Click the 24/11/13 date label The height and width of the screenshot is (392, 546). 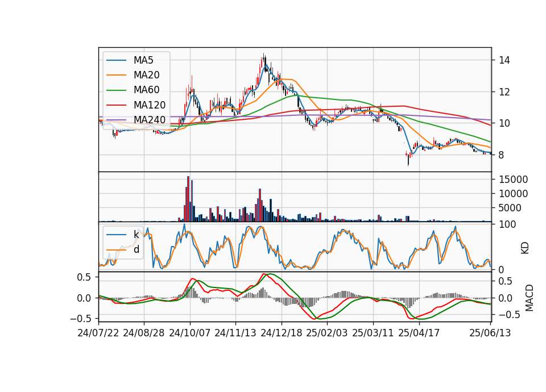[x=235, y=333]
